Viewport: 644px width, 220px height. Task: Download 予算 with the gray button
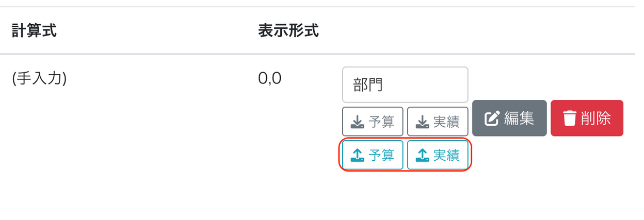point(373,122)
